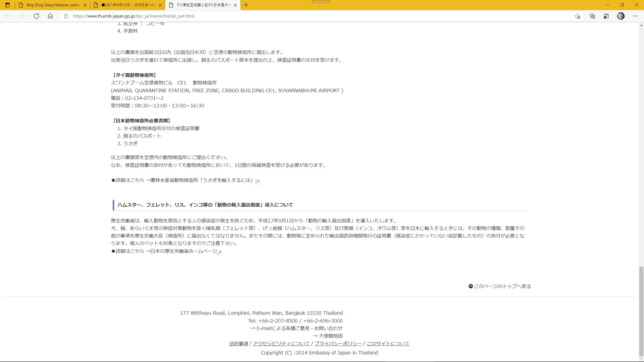644x362 pixels.
Task: Click list item 4. 手数料
Action: [x=127, y=31]
